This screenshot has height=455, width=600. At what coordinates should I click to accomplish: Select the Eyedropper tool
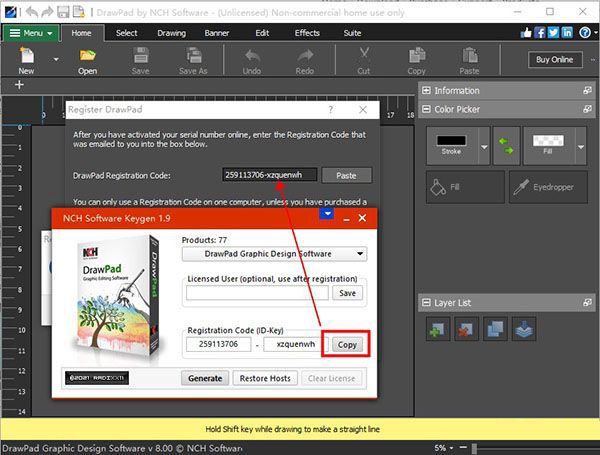[x=548, y=187]
